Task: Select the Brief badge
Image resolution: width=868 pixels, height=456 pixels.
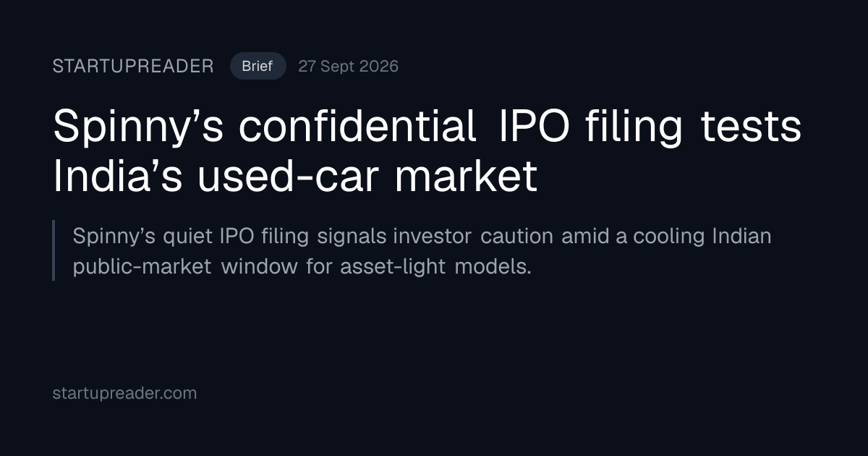Action: 258,66
